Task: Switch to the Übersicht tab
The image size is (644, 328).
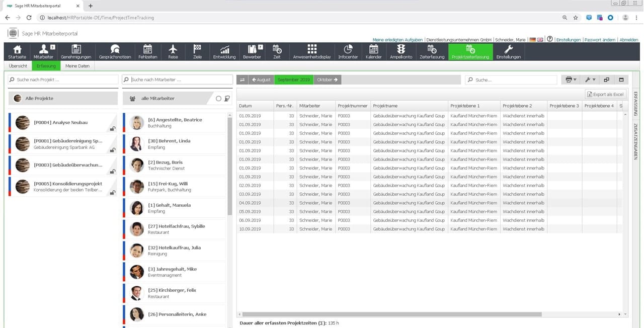Action: tap(18, 66)
